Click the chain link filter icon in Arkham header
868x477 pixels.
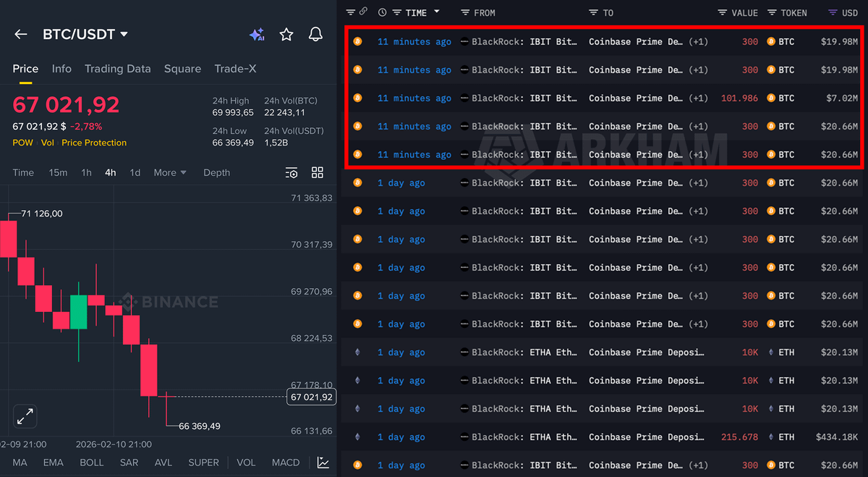coord(364,12)
